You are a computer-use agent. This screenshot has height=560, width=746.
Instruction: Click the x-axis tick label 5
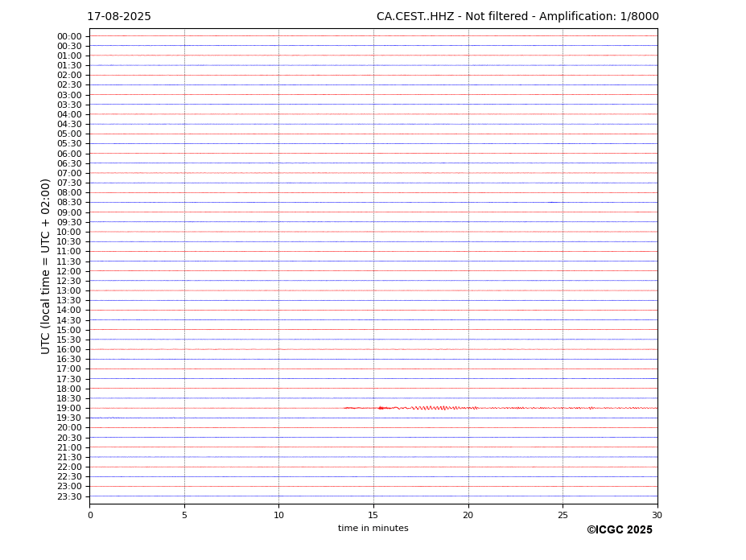click(x=184, y=515)
